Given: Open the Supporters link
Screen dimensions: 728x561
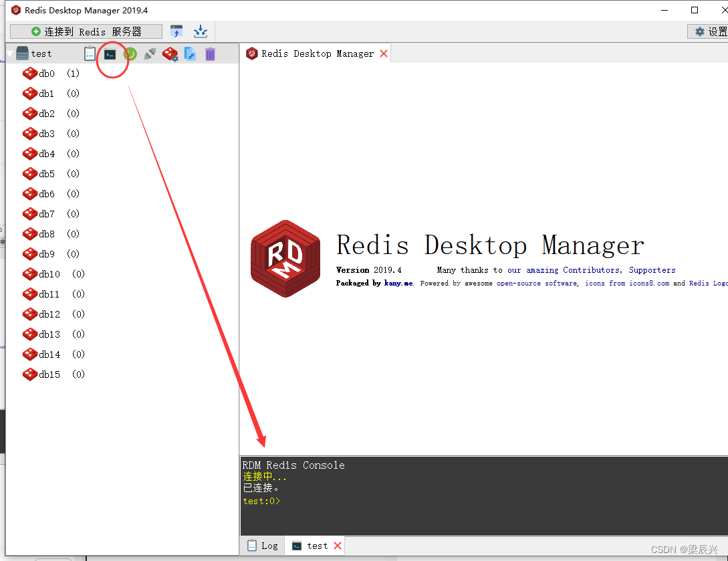Looking at the screenshot, I should pos(652,270).
